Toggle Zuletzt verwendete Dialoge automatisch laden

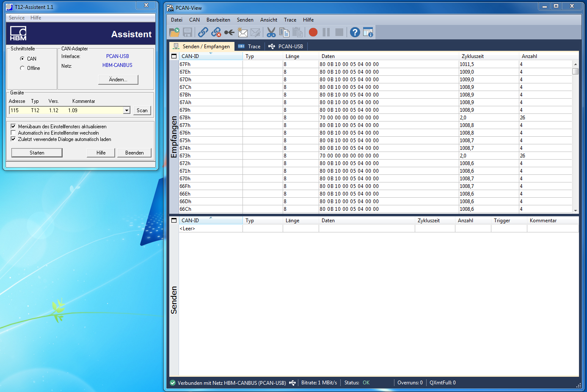(x=13, y=139)
